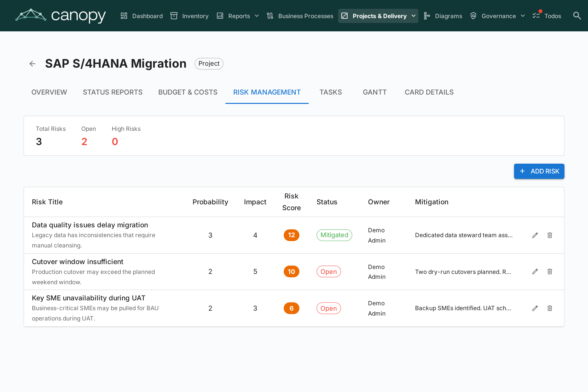This screenshot has width=588, height=392.
Task: Click the Open risks count 2
Action: [x=84, y=142]
